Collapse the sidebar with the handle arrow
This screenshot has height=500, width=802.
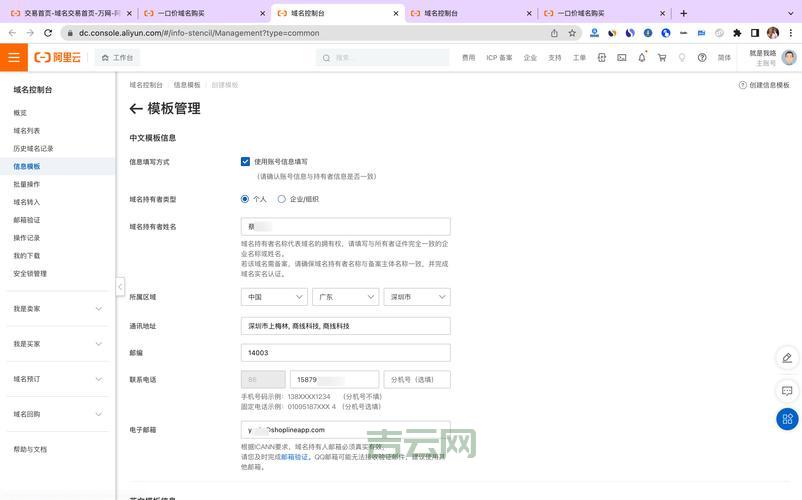[120, 286]
